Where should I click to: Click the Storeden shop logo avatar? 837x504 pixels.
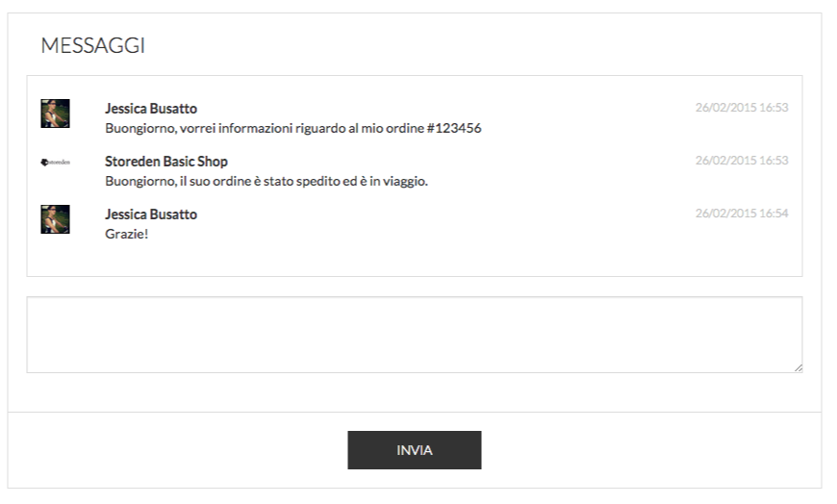(x=55, y=163)
